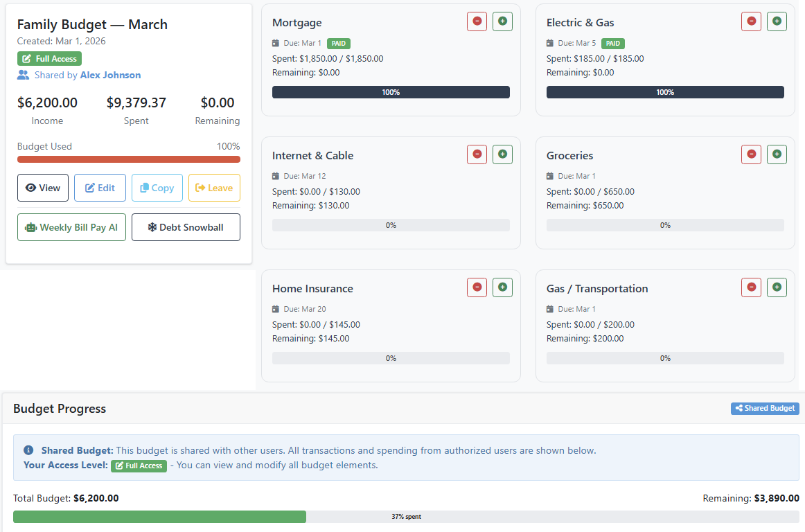Launch Weekly Bill Pay AI
This screenshot has height=532, width=805.
71,227
